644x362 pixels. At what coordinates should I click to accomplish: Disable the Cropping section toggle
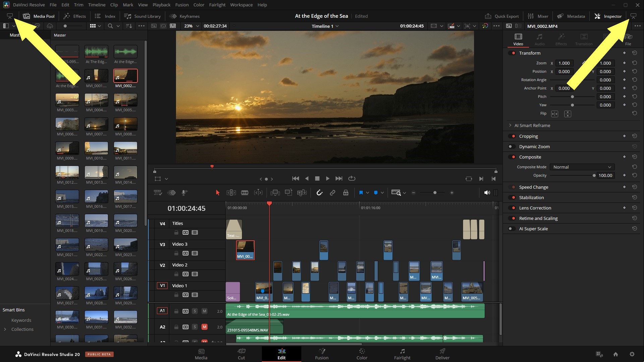pos(512,136)
